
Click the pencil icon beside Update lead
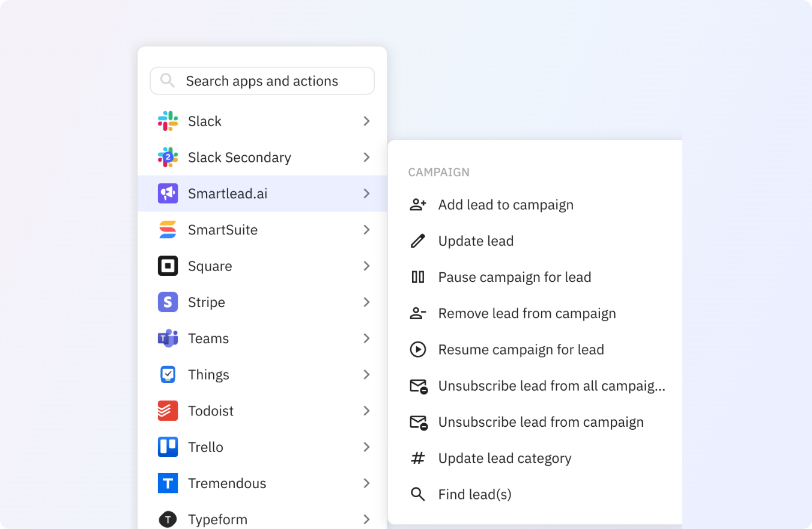pyautogui.click(x=417, y=241)
